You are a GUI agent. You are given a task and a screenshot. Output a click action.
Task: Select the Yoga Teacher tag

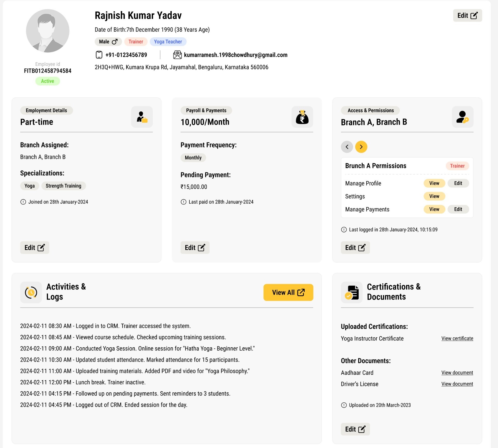pos(168,41)
